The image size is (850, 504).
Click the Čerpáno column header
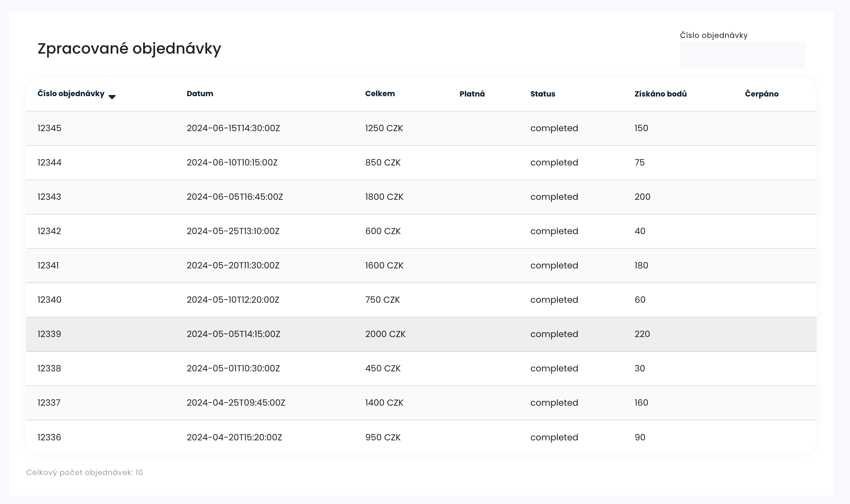(761, 94)
